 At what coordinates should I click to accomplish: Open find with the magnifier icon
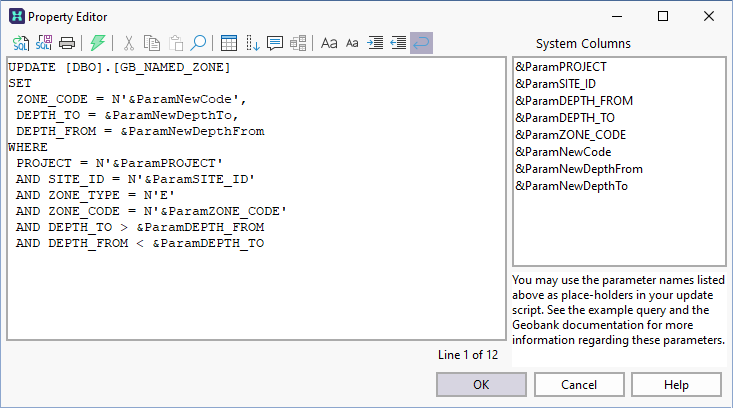point(198,43)
